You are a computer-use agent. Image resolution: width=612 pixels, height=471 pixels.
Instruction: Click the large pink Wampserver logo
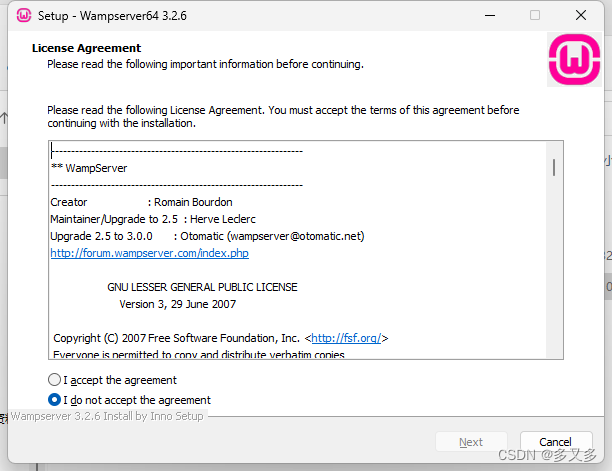point(574,60)
